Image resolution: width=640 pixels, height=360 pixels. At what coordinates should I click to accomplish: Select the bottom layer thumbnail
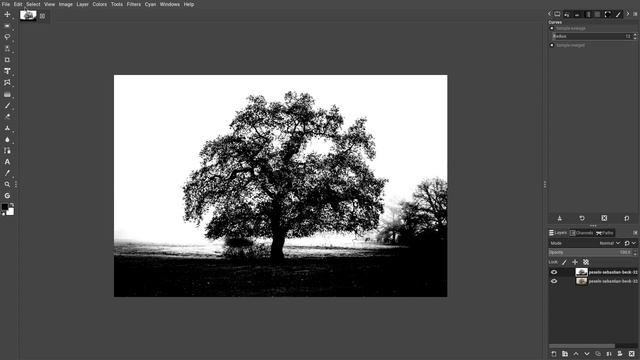[581, 281]
